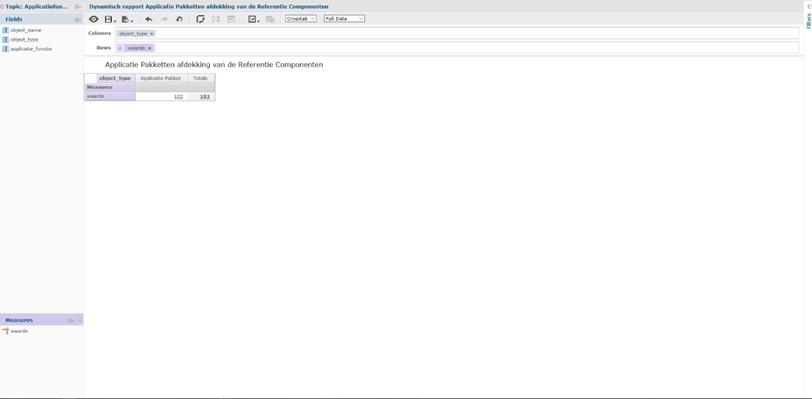Screen dimensions: 812x399
Task: Open the Full Data sample dropdown
Action: tap(344, 19)
